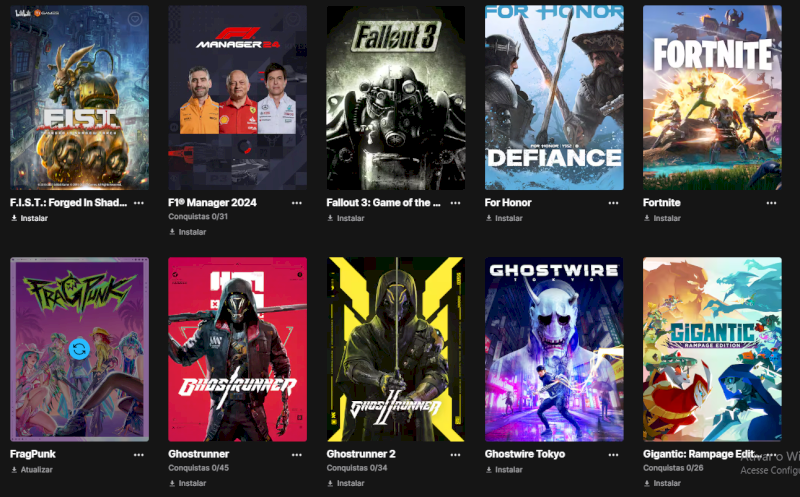
Task: Click the Ghostrunner 2 title text
Action: (361, 454)
